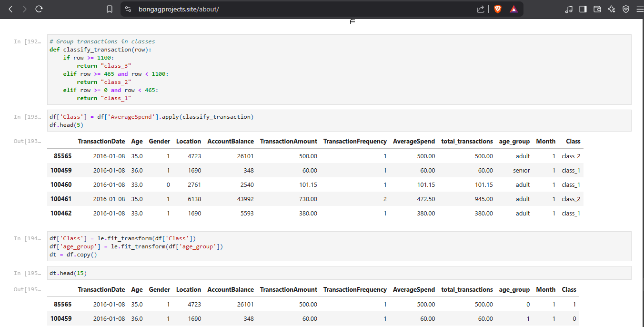Image resolution: width=644 pixels, height=327 pixels.
Task: Click row index 100462
Action: point(61,213)
